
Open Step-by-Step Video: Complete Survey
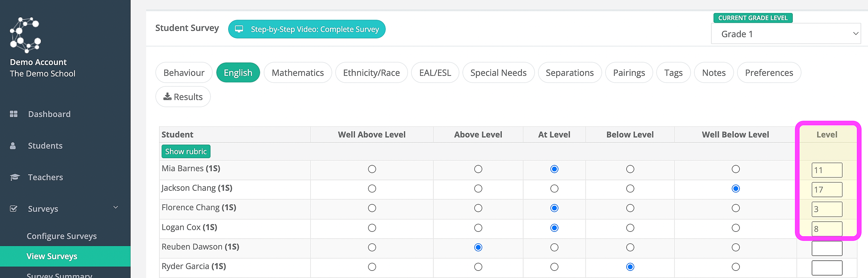click(x=307, y=29)
